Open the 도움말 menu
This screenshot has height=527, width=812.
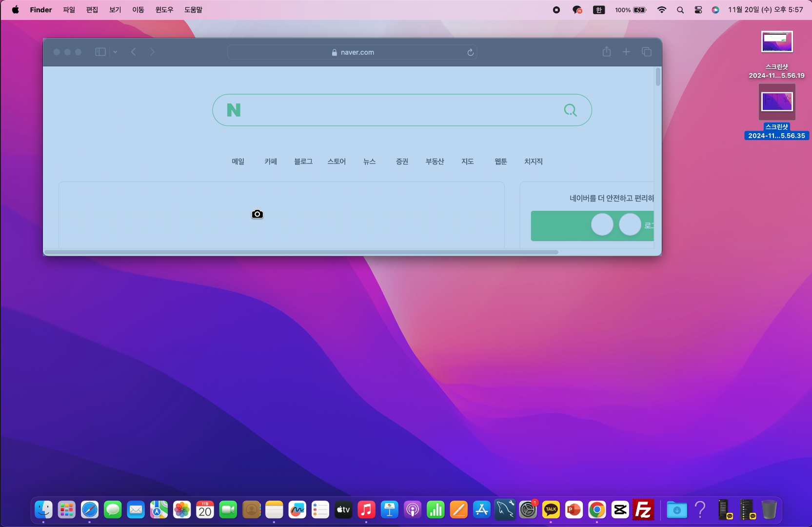193,10
